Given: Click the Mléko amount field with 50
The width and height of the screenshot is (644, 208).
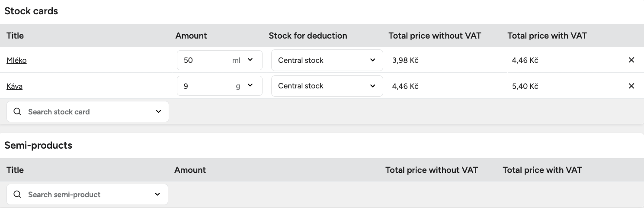Looking at the screenshot, I should coord(203,60).
